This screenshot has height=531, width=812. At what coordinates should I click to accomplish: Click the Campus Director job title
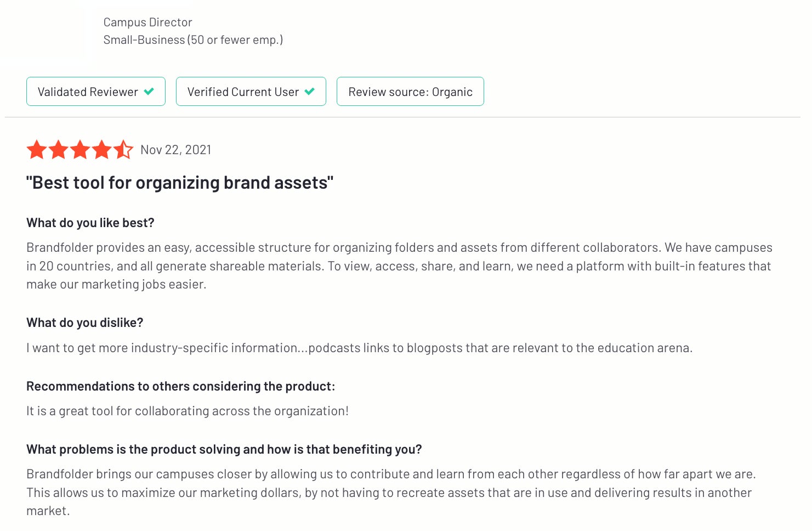click(148, 22)
